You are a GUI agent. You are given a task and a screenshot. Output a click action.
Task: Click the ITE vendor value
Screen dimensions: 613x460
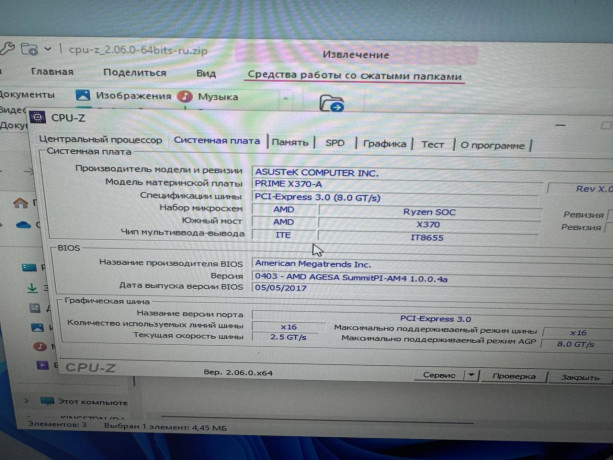(x=283, y=235)
